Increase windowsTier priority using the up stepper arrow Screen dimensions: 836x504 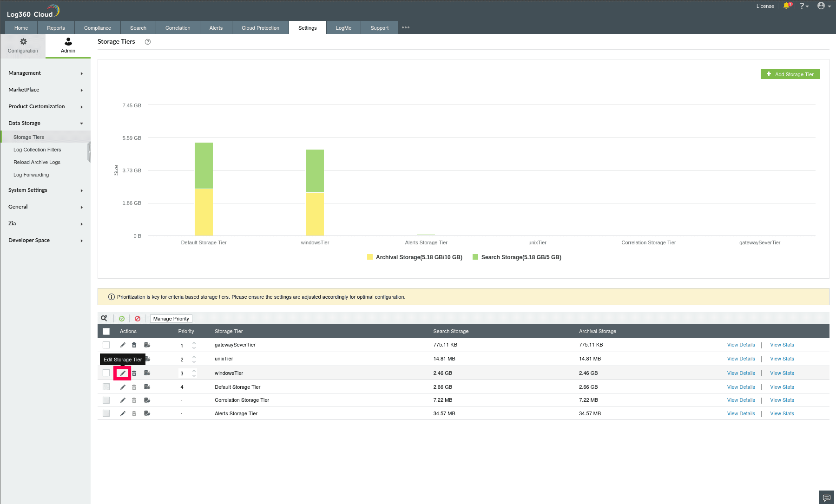click(194, 371)
